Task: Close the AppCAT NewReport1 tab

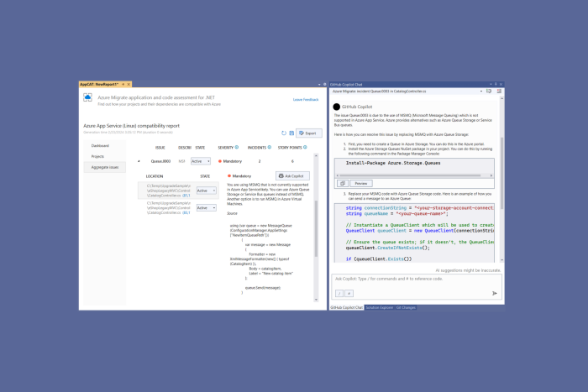Action: 129,84
